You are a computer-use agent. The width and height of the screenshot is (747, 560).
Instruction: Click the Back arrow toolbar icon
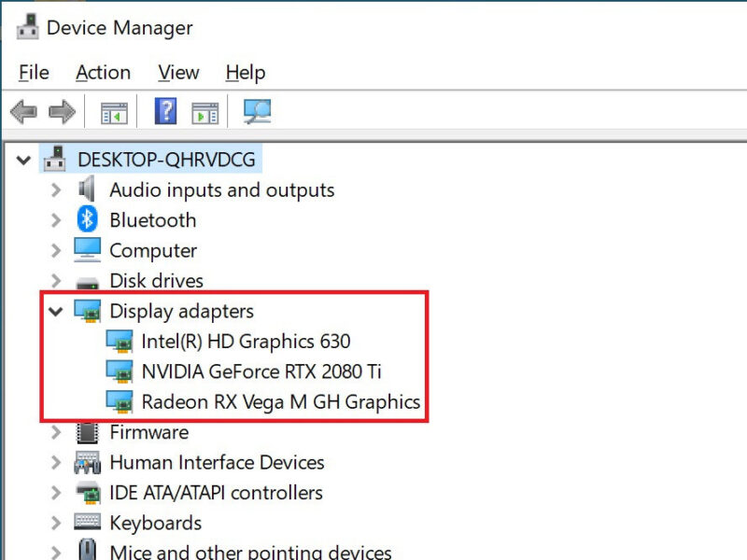[23, 112]
